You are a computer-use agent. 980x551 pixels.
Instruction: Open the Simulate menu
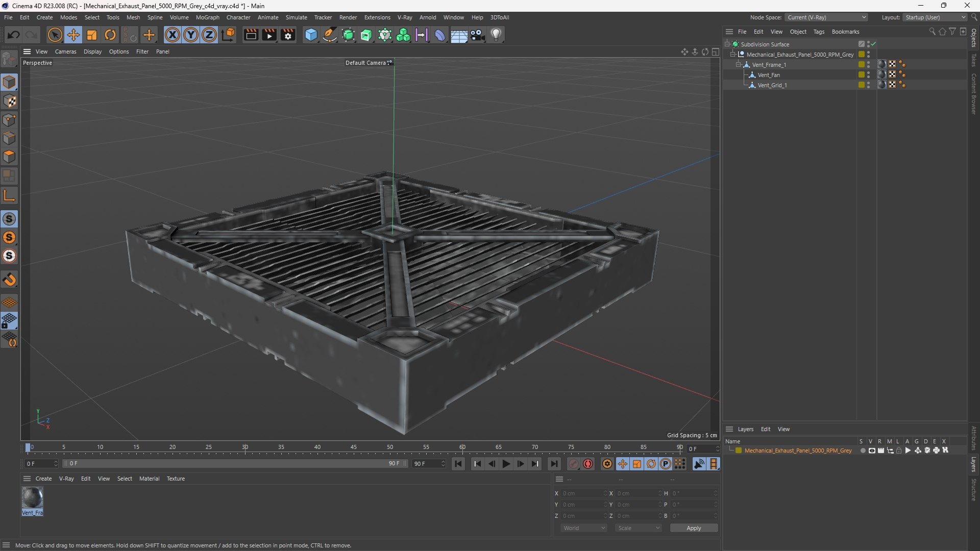click(296, 17)
